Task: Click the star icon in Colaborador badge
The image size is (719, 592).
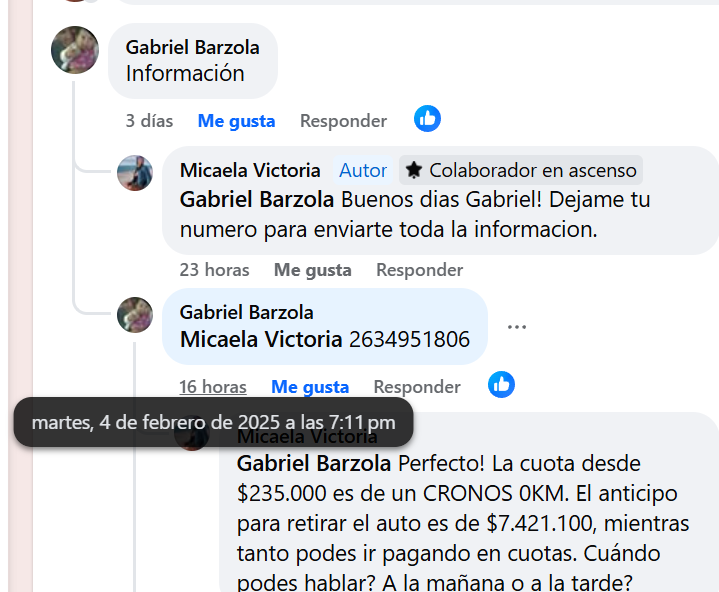Action: tap(414, 170)
